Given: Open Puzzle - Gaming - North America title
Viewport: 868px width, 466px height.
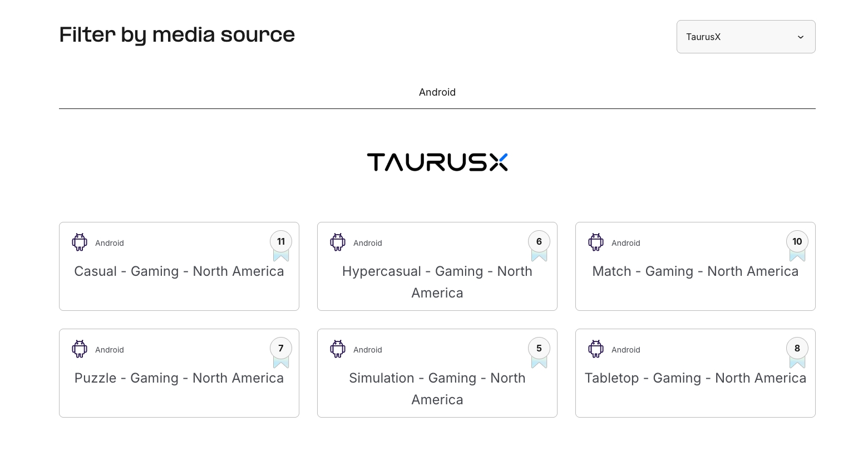Looking at the screenshot, I should tap(179, 378).
